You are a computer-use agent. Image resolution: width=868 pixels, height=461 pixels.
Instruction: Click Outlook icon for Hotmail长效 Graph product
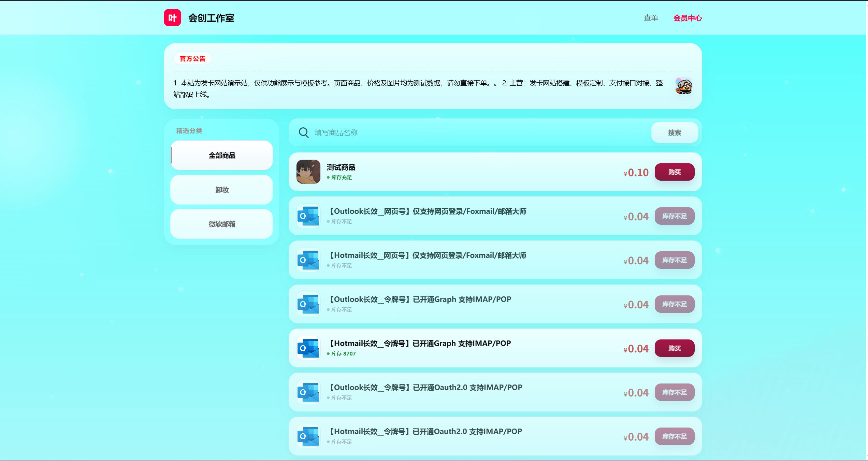(308, 348)
